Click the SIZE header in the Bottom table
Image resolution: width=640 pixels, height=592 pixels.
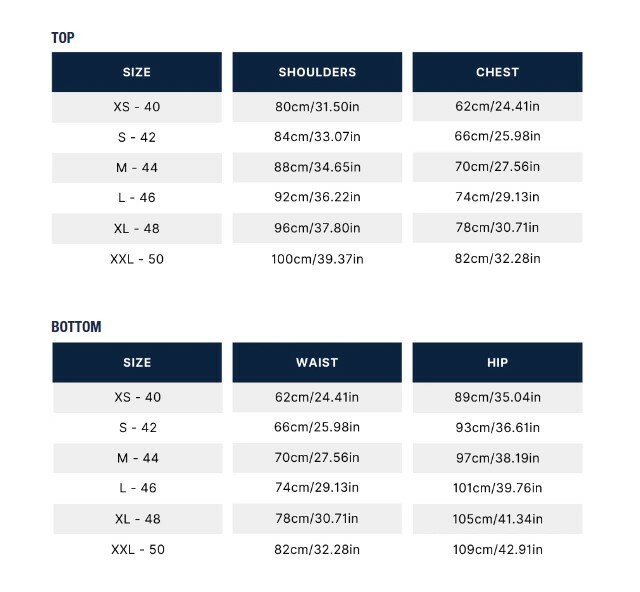tap(137, 362)
